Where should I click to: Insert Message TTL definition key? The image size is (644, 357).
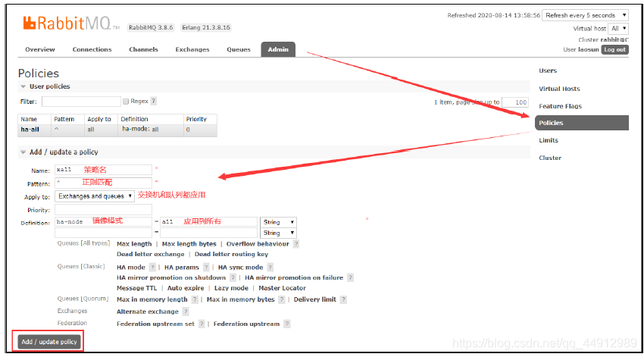137,288
